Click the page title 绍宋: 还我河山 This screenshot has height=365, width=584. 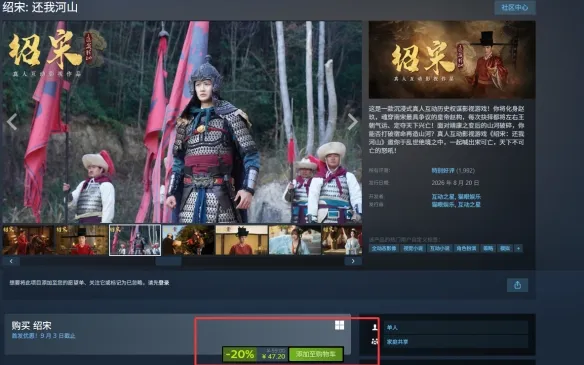(40, 7)
